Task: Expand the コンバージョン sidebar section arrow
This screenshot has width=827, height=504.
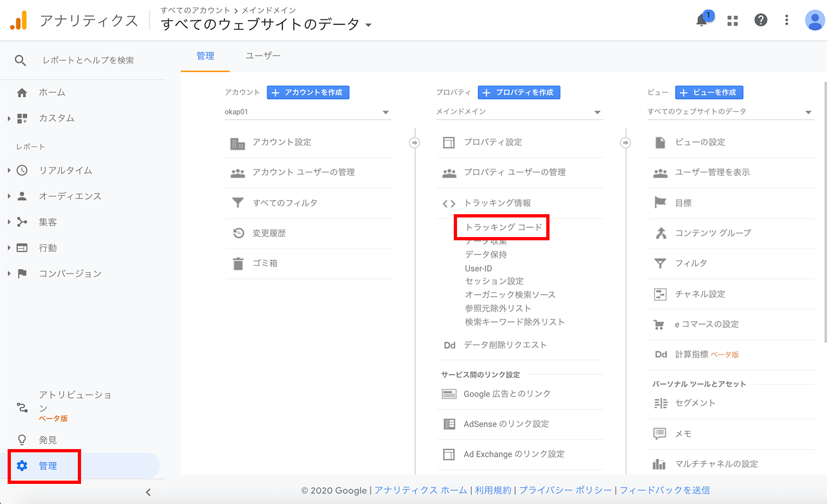Action: coord(9,273)
